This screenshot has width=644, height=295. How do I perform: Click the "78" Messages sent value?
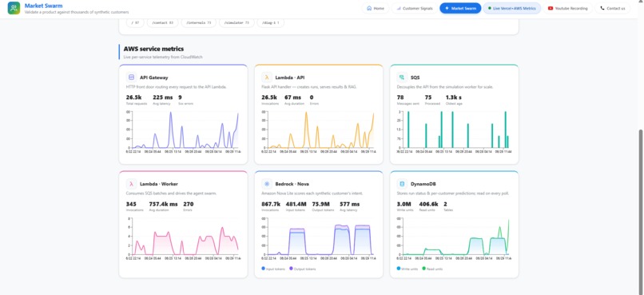click(400, 98)
